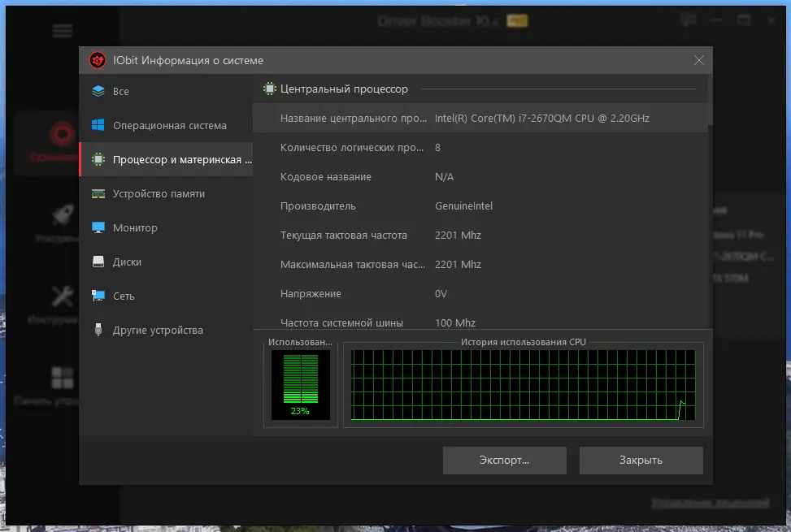Open the Сеть section

click(x=166, y=296)
